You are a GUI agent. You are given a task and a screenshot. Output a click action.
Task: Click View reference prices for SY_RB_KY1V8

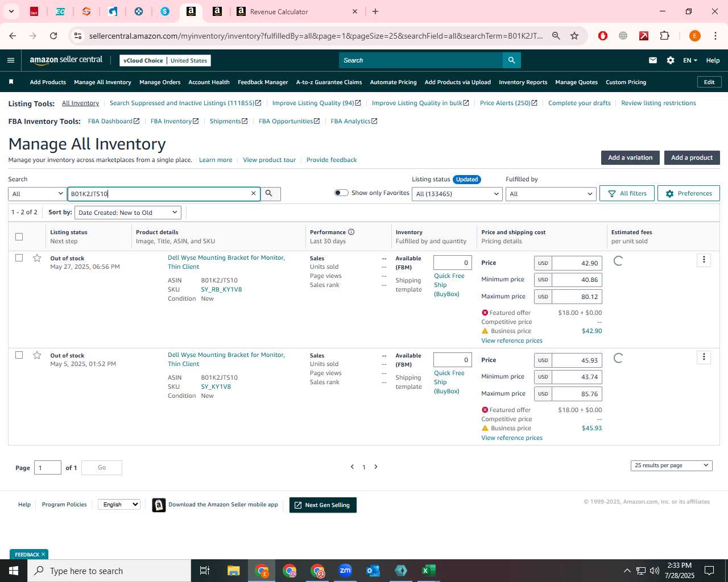click(512, 340)
